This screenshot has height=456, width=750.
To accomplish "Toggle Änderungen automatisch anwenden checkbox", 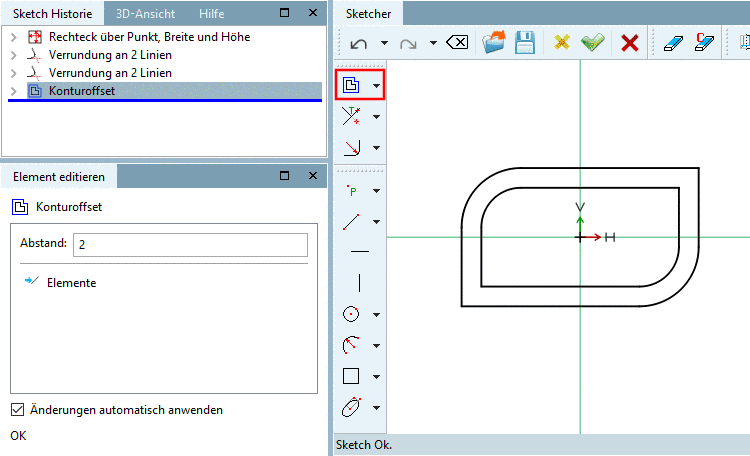I will click(x=17, y=410).
